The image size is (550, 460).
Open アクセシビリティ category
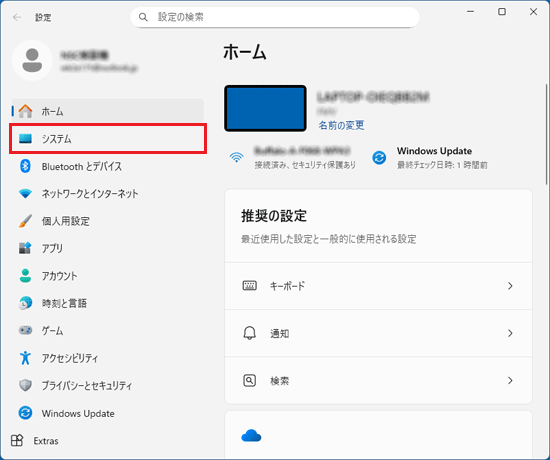click(108, 358)
